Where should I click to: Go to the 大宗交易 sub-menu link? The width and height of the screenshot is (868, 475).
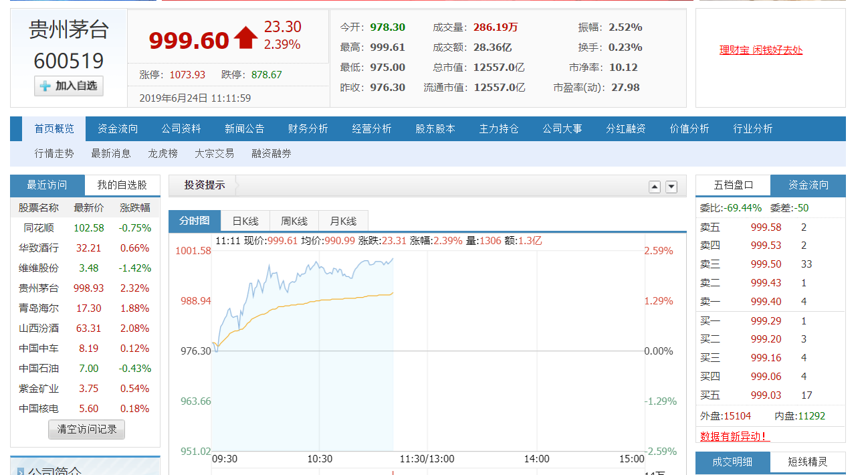[215, 154]
